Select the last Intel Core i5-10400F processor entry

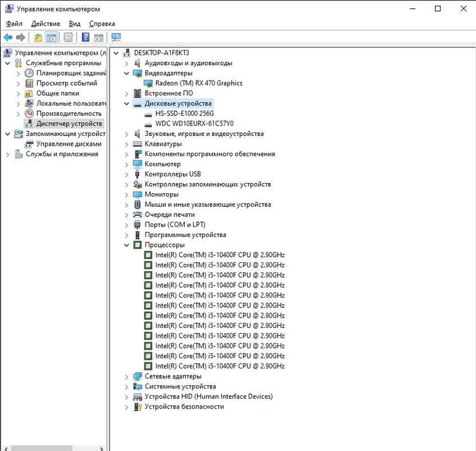tap(220, 366)
